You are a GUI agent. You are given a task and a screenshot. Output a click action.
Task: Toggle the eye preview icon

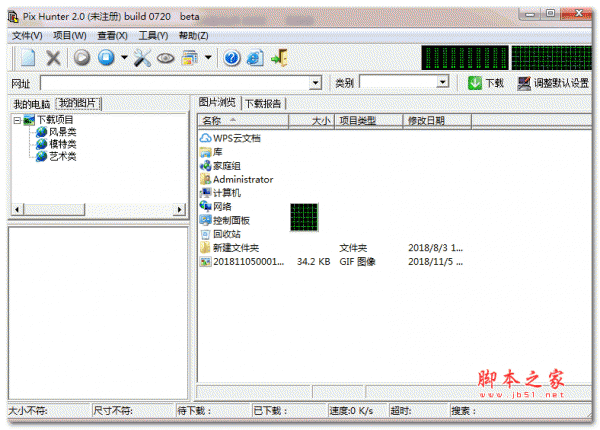[x=165, y=59]
